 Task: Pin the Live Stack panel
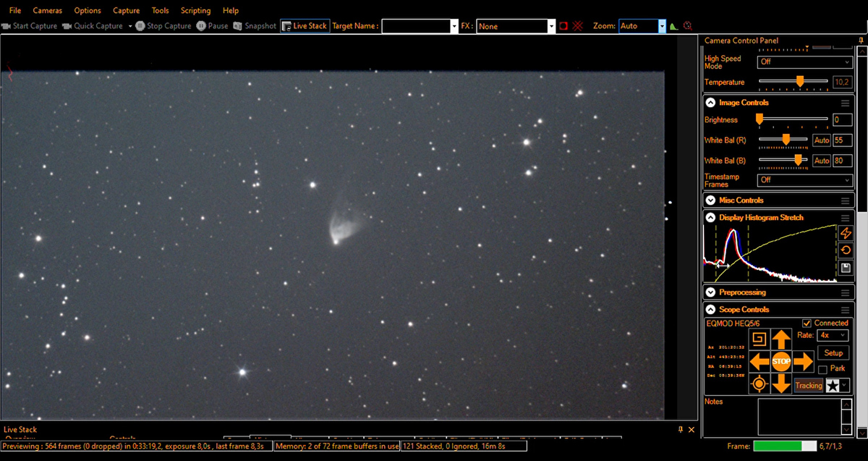point(681,430)
